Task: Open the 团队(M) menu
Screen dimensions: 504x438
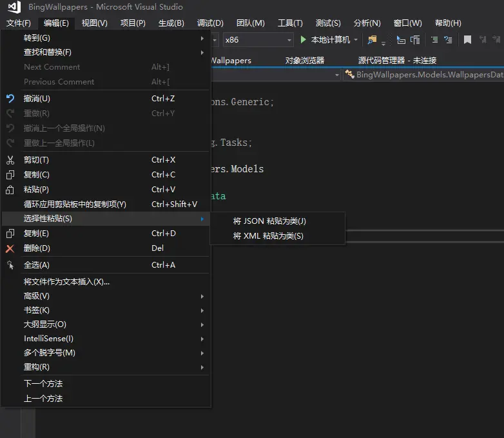Action: click(x=251, y=23)
